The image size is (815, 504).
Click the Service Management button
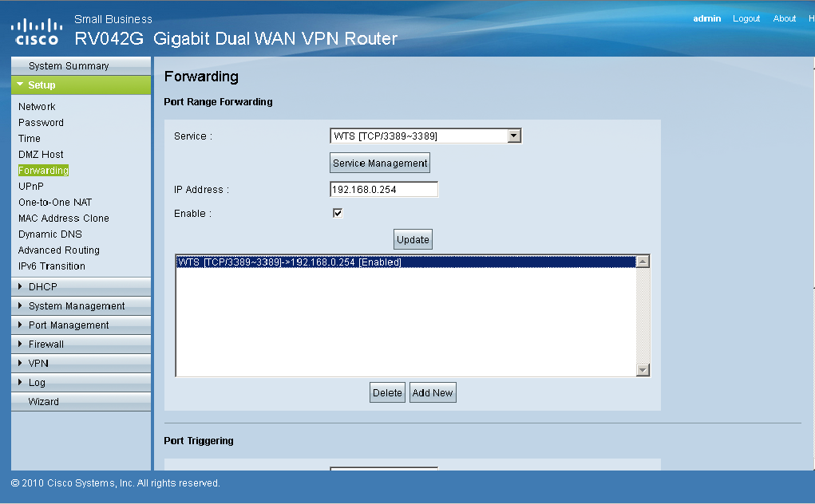pyautogui.click(x=380, y=163)
